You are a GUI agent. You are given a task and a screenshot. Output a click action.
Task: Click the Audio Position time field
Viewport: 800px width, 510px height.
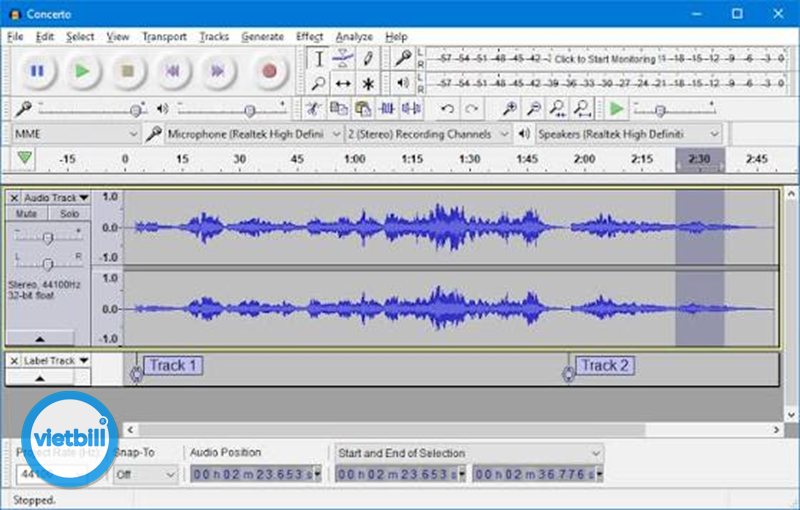[256, 474]
